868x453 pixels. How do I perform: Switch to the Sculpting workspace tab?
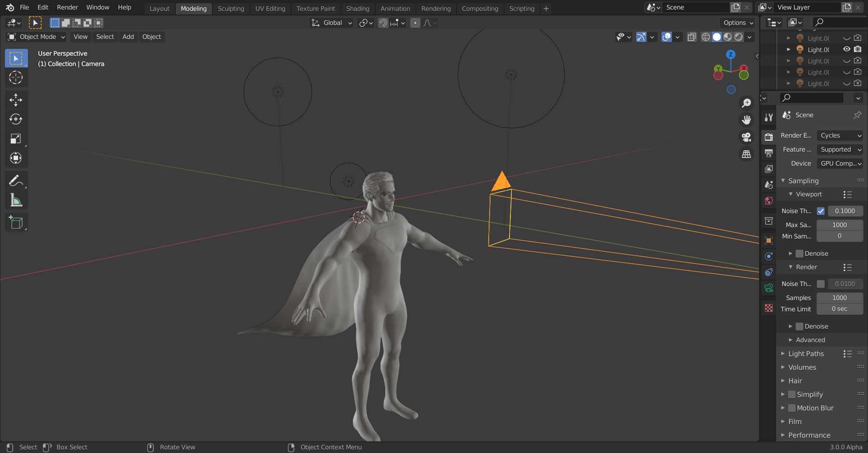click(231, 8)
